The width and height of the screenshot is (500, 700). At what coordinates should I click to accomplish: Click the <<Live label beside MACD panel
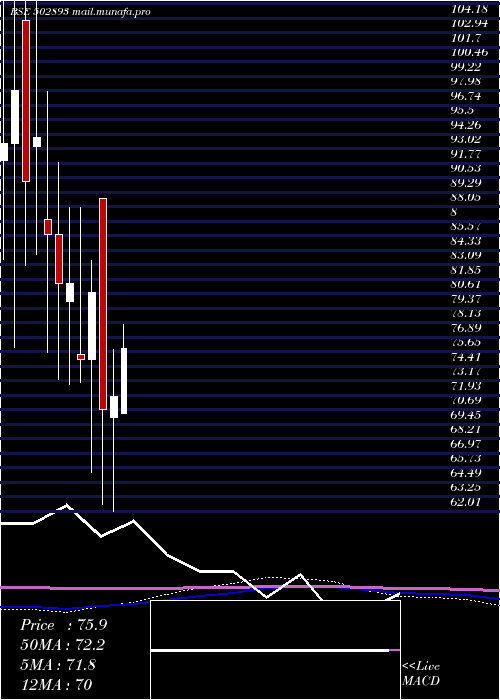(421, 667)
